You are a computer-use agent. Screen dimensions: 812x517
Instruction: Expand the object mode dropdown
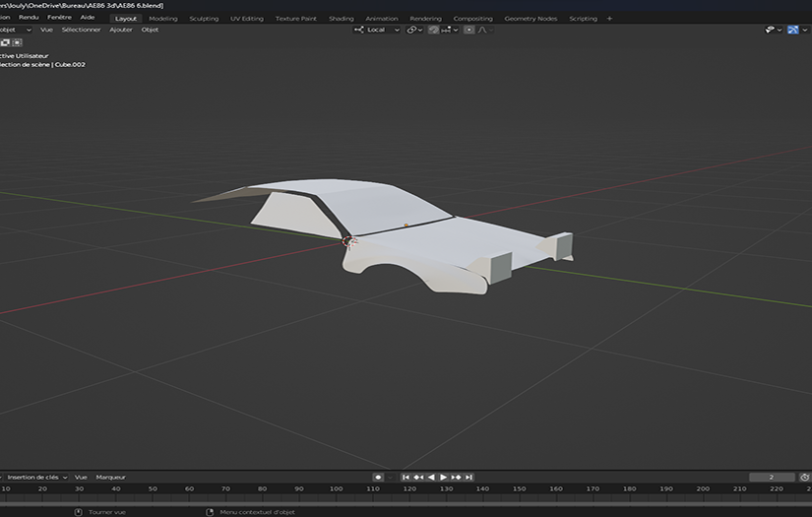click(16, 30)
